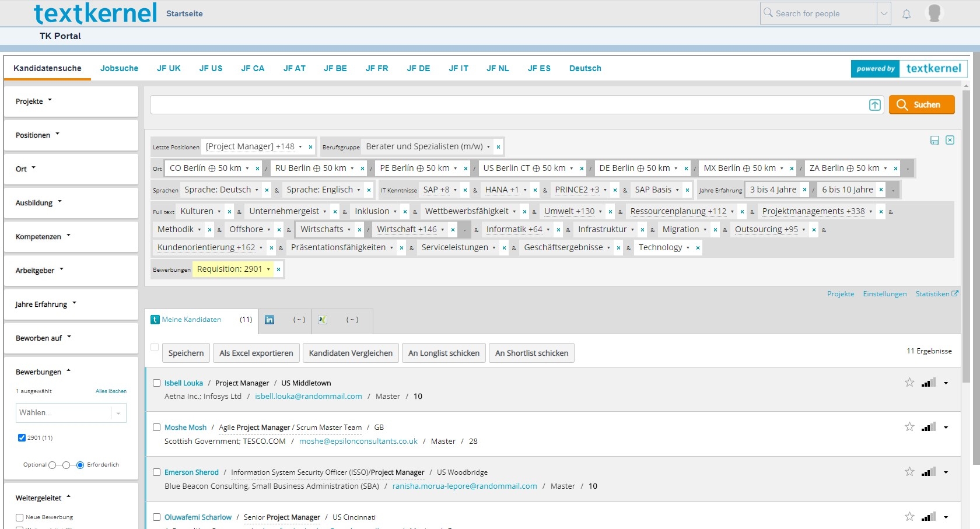Viewport: 980px width, 529px height.
Task: Set the Bewerbungen filter to Optional
Action: coord(52,465)
